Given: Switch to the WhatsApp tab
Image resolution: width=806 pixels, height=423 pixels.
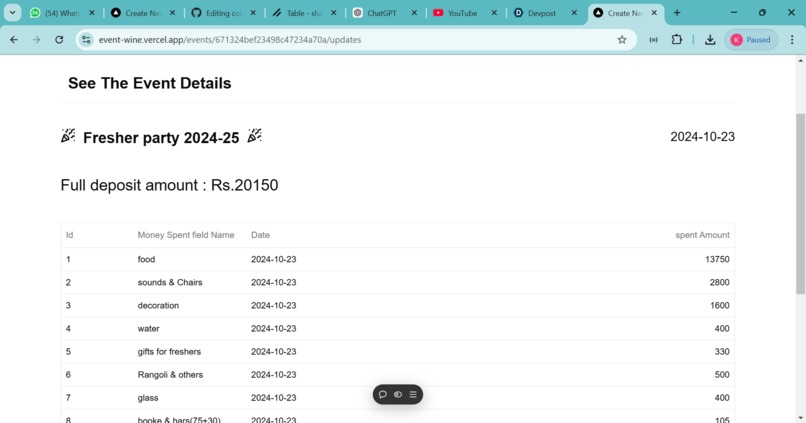Looking at the screenshot, I should coord(63,13).
